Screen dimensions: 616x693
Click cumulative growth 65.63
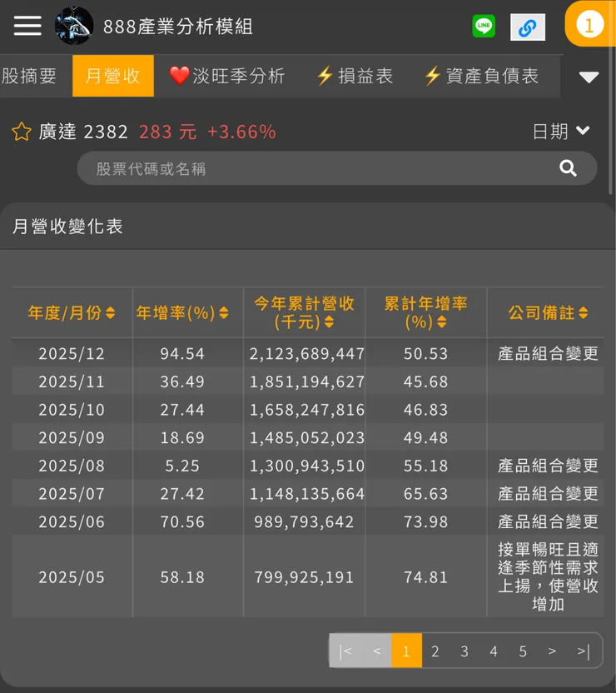point(425,494)
